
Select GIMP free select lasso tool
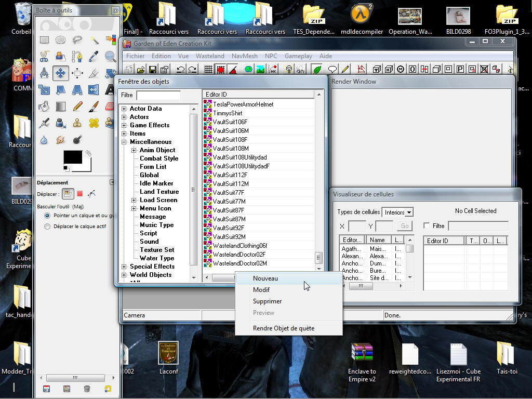pos(77,40)
